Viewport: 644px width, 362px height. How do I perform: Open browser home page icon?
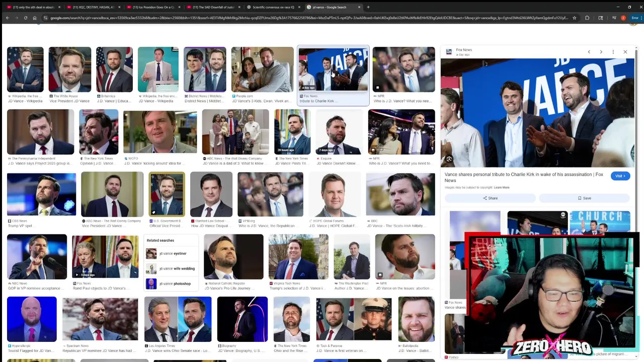pyautogui.click(x=34, y=18)
